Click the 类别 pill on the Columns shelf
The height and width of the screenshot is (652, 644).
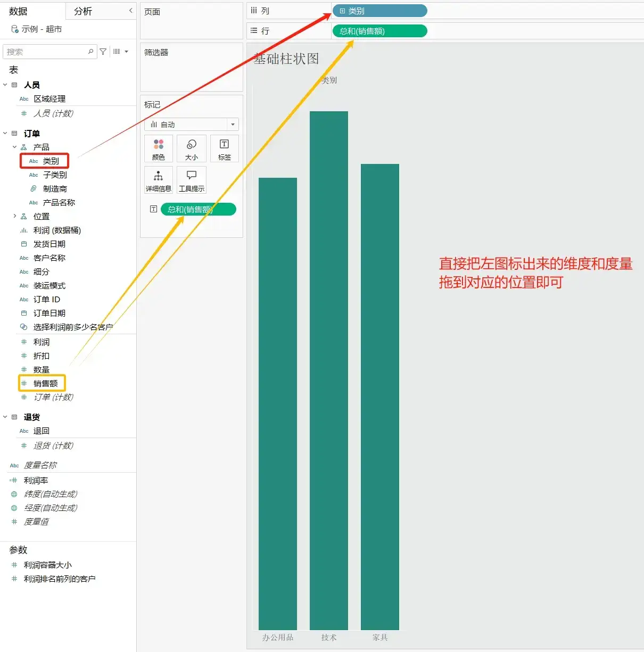point(379,10)
